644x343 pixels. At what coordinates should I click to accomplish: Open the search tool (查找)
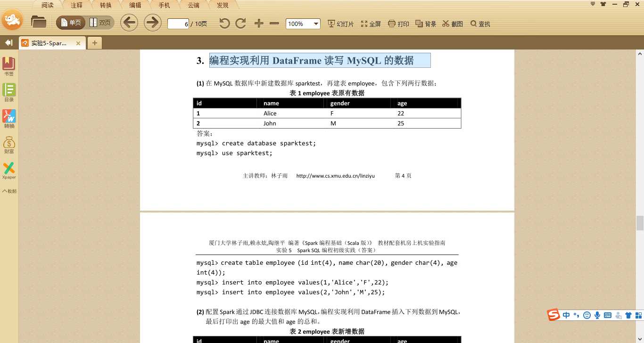tap(480, 24)
